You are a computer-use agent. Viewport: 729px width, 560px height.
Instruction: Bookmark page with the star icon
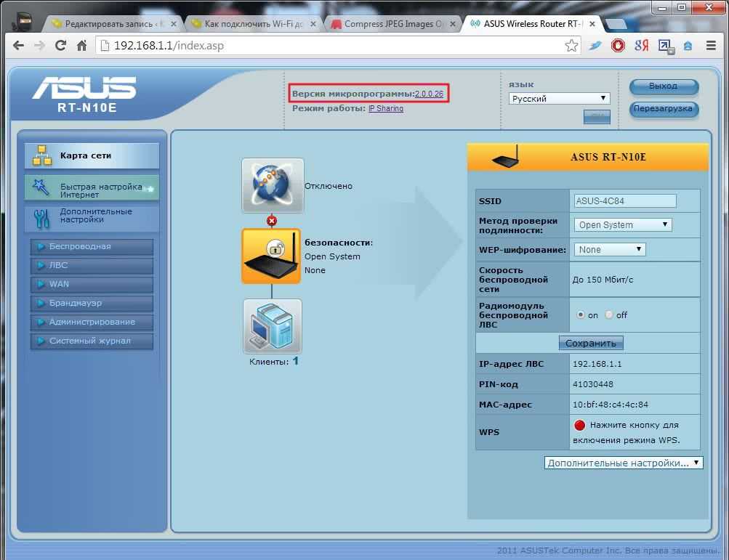click(x=571, y=46)
